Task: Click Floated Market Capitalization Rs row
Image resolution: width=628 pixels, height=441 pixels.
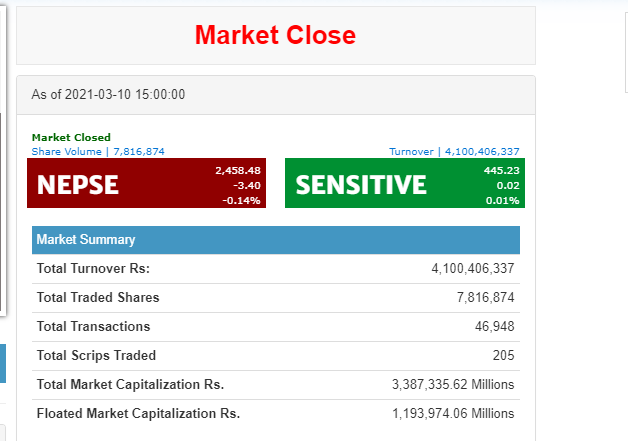Action: click(x=276, y=413)
